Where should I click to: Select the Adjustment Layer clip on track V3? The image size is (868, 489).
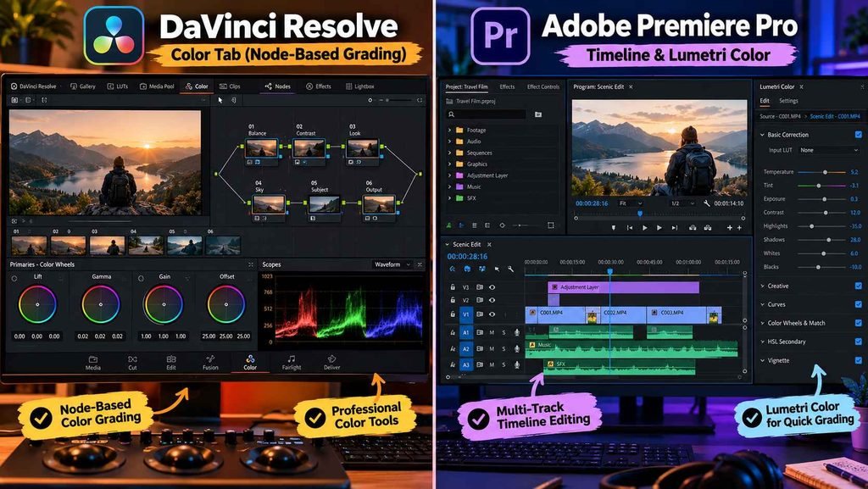(x=623, y=287)
